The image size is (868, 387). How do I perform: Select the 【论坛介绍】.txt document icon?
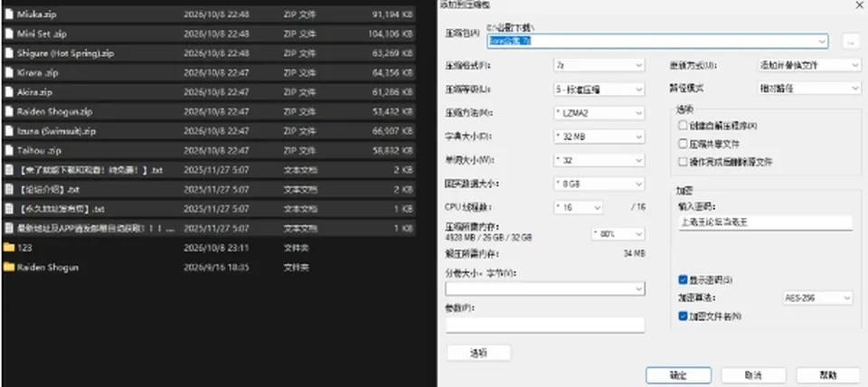(x=9, y=189)
